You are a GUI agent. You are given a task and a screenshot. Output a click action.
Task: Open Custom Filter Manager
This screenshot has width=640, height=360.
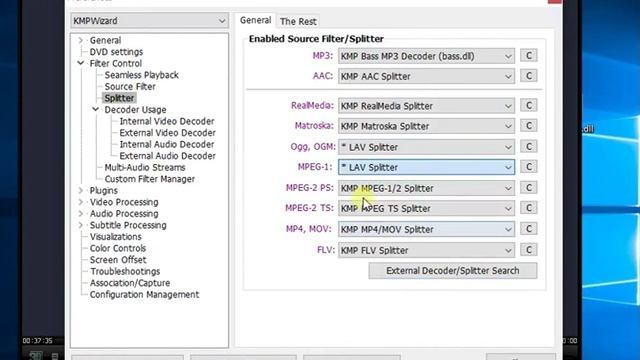point(149,179)
